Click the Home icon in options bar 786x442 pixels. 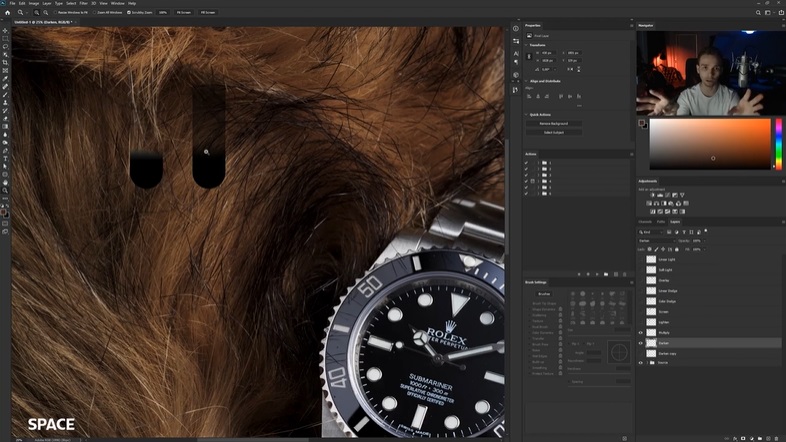(7, 13)
